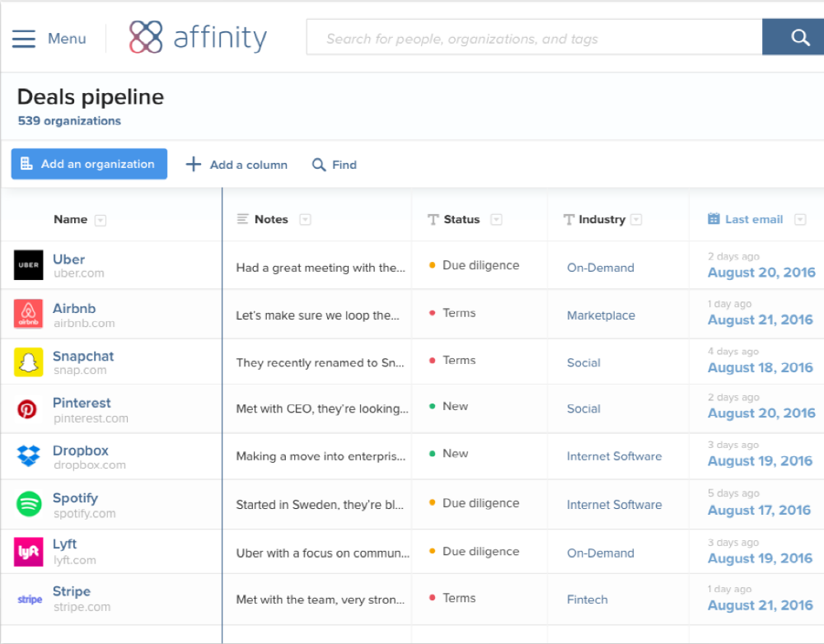Click Add an organization button

(x=89, y=164)
